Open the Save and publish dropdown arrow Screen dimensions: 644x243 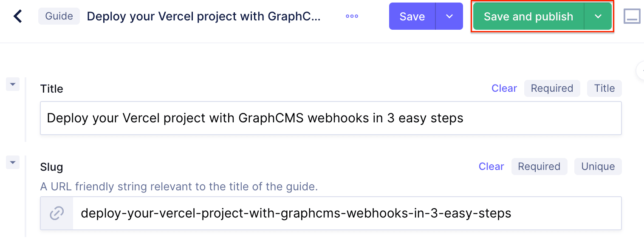tap(598, 17)
